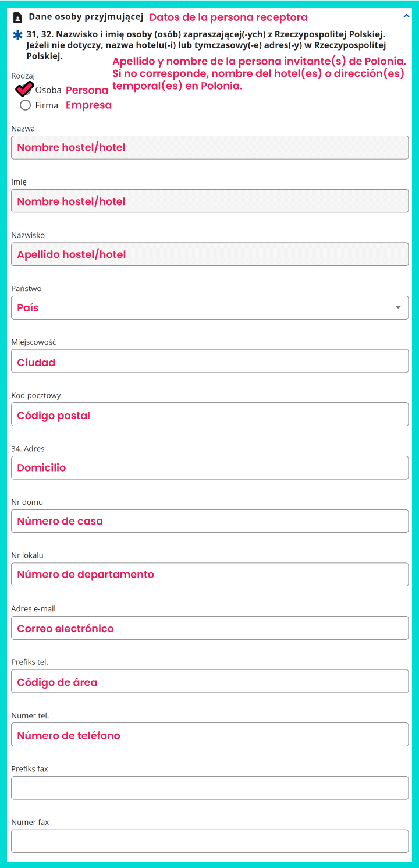
Task: Click the 'Numer tel.' phone number field
Action: [210, 735]
